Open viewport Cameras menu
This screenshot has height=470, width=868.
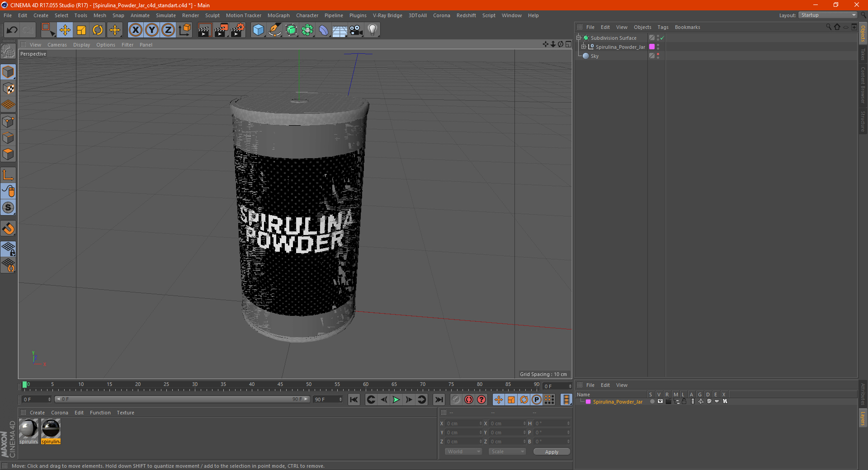tap(57, 45)
